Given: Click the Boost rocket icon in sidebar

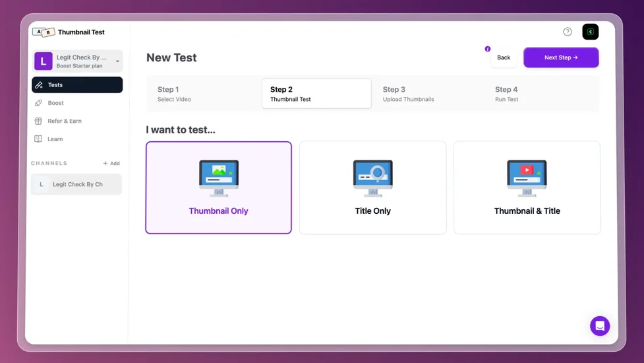Looking at the screenshot, I should (x=38, y=103).
